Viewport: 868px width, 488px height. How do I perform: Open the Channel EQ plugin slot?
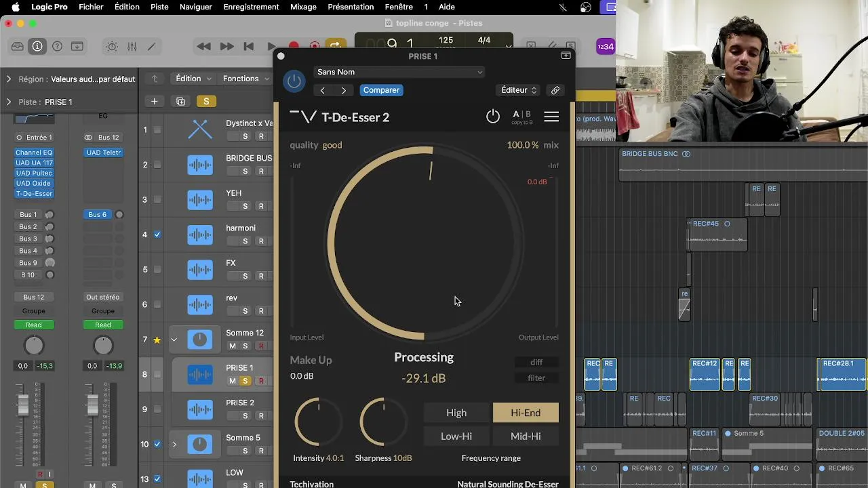tap(34, 152)
